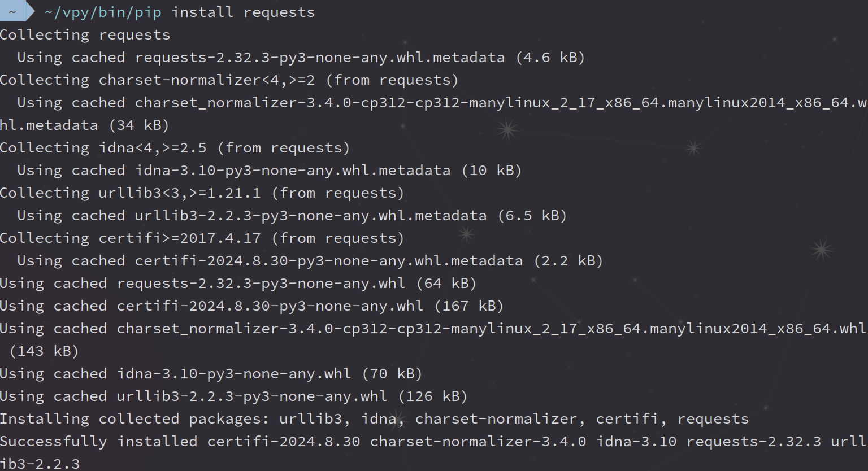
Task: Click the "(143 kB)" charset_normalizer wheel size
Action: tap(44, 351)
